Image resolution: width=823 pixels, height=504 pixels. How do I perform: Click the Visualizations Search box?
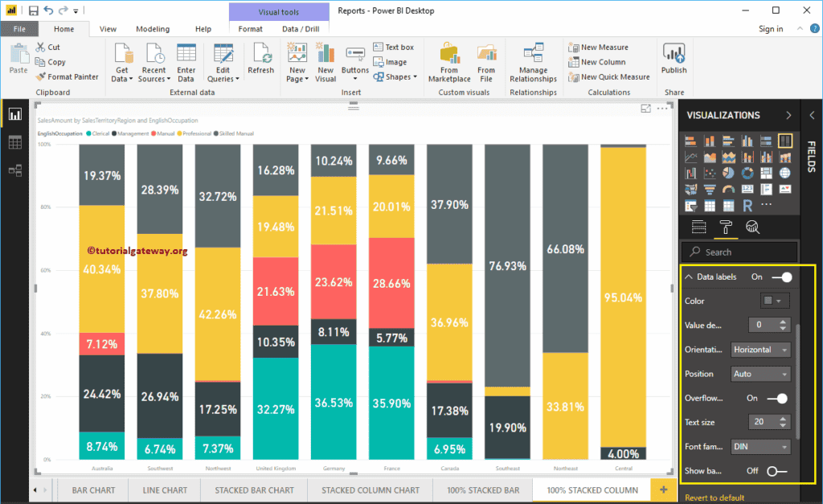(739, 252)
